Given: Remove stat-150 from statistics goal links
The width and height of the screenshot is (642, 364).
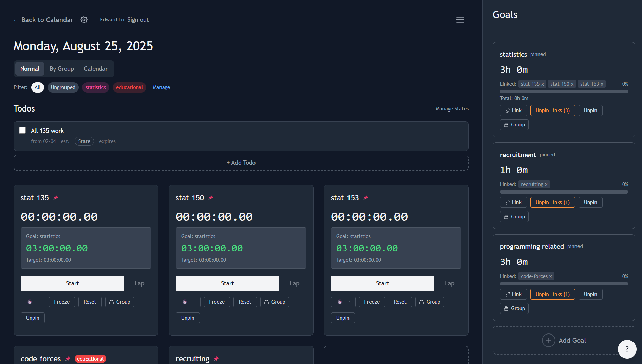Looking at the screenshot, I should [x=572, y=84].
